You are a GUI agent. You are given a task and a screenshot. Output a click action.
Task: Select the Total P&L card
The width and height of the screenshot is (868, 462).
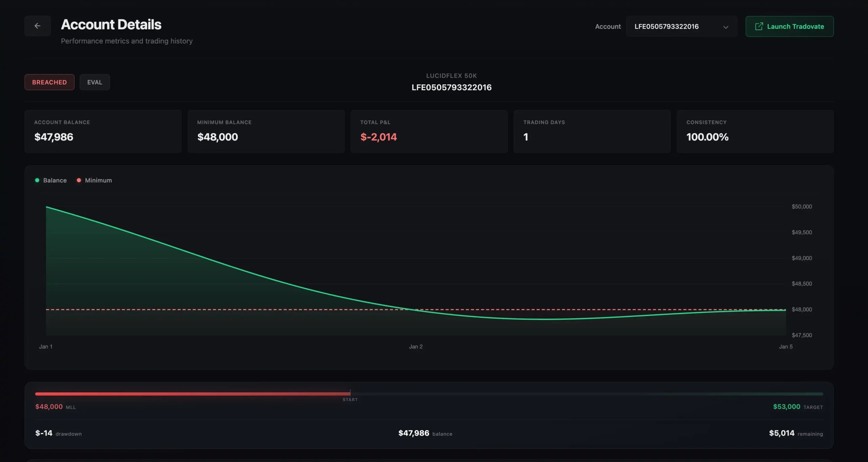(429, 131)
